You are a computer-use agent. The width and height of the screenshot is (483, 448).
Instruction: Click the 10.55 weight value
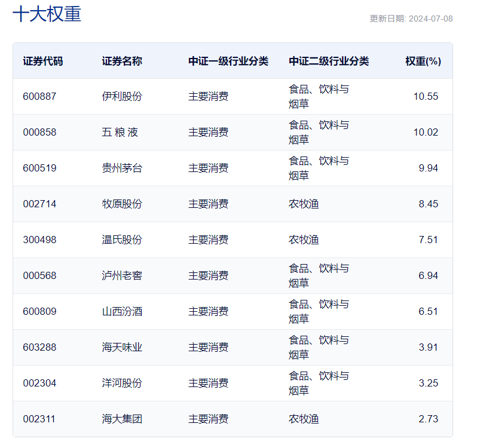pos(426,96)
